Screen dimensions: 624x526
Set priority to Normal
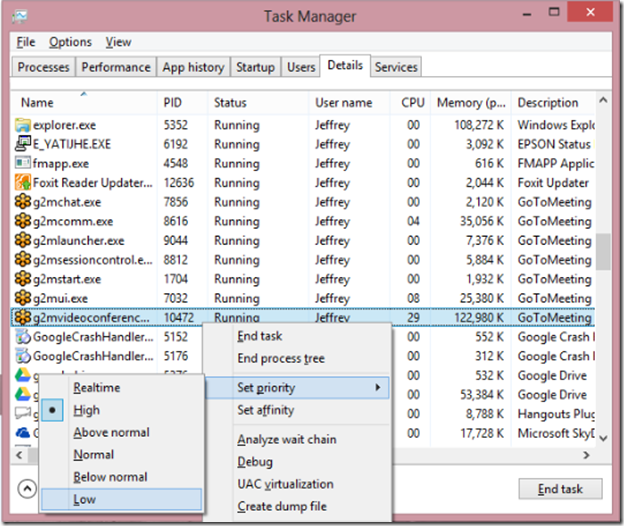pos(94,455)
